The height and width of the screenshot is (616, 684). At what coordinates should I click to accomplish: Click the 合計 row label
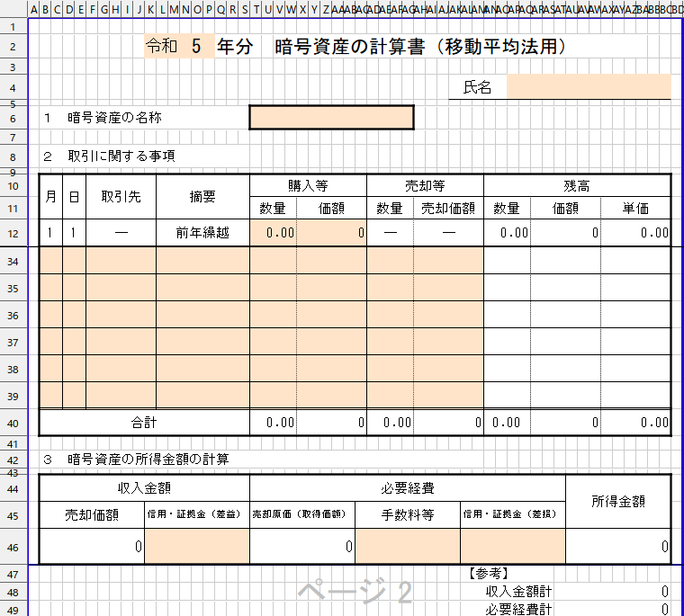[144, 423]
